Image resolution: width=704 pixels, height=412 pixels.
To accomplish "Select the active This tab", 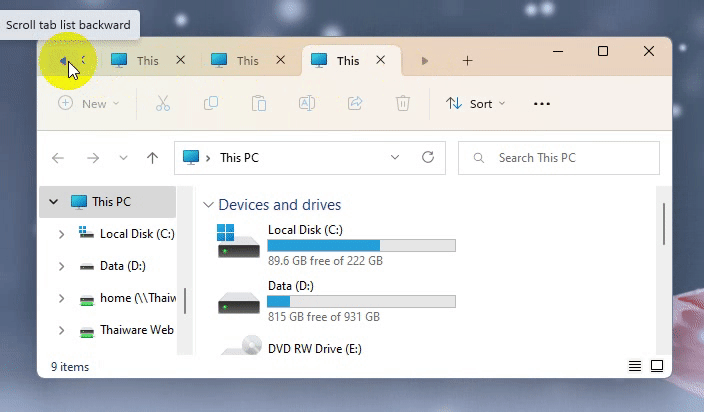I will point(348,61).
